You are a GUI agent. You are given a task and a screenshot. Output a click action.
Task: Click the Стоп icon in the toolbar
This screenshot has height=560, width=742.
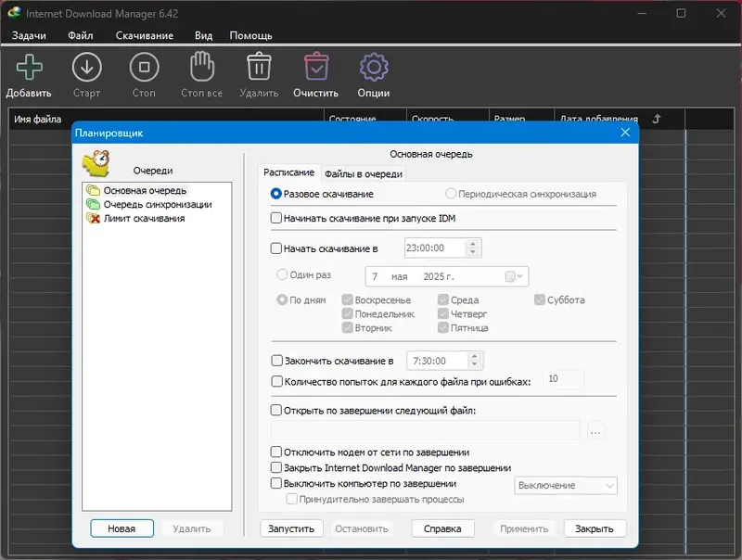click(144, 68)
